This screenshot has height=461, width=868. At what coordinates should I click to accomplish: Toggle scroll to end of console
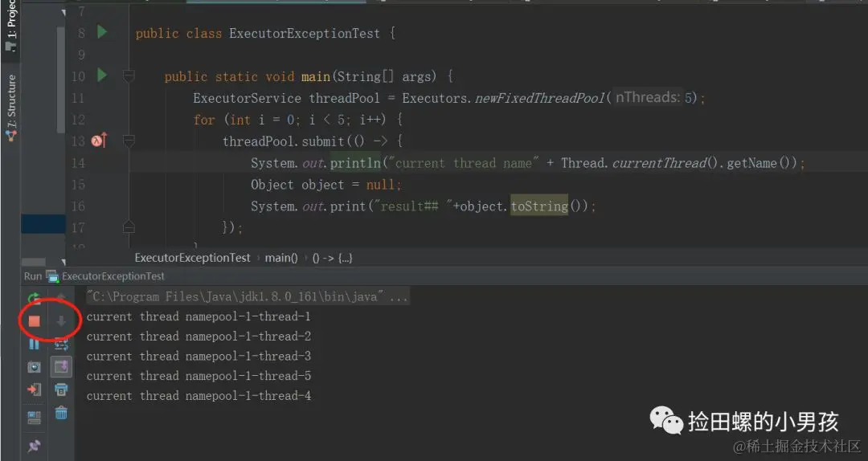61,367
